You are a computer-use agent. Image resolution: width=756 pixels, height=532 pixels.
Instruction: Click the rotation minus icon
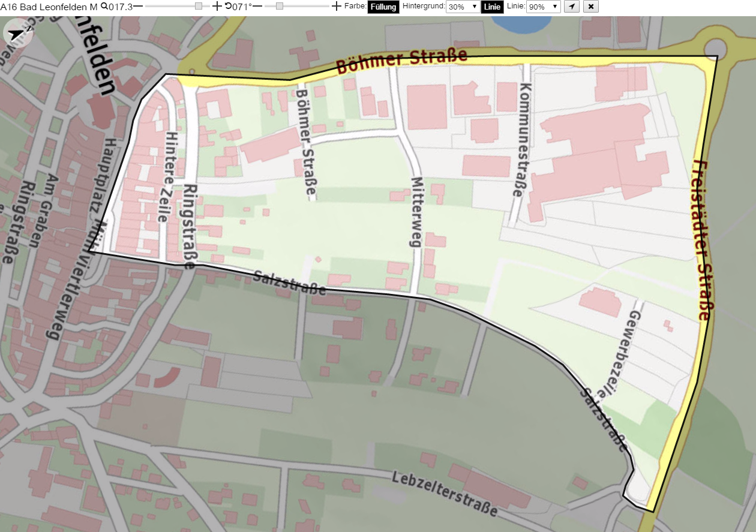pos(257,7)
